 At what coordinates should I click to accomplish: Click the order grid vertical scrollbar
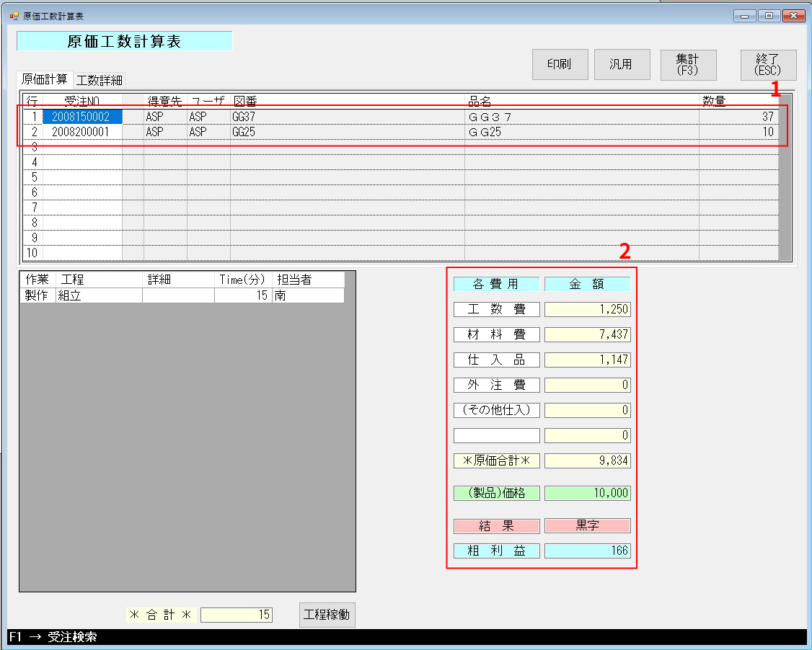coord(785,177)
